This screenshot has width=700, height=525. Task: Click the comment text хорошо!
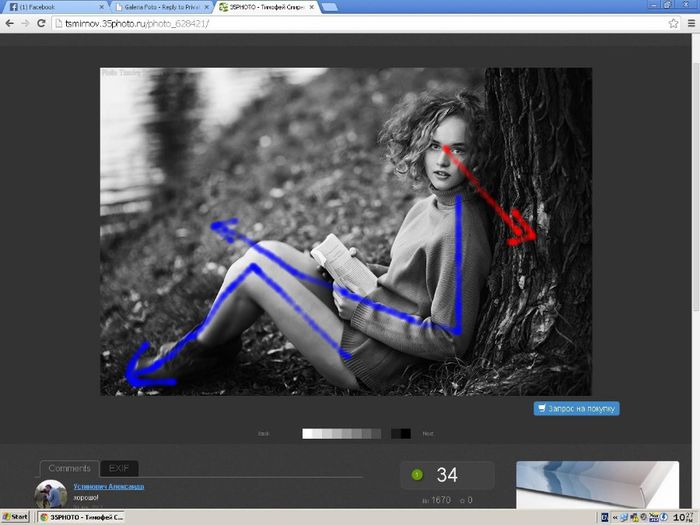click(86, 497)
